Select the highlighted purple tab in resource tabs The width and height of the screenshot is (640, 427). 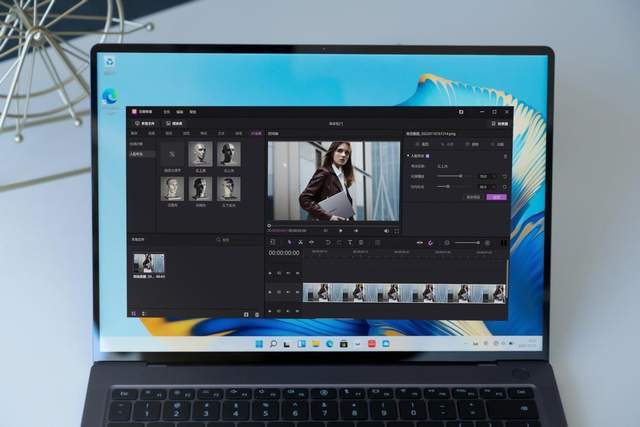256,133
